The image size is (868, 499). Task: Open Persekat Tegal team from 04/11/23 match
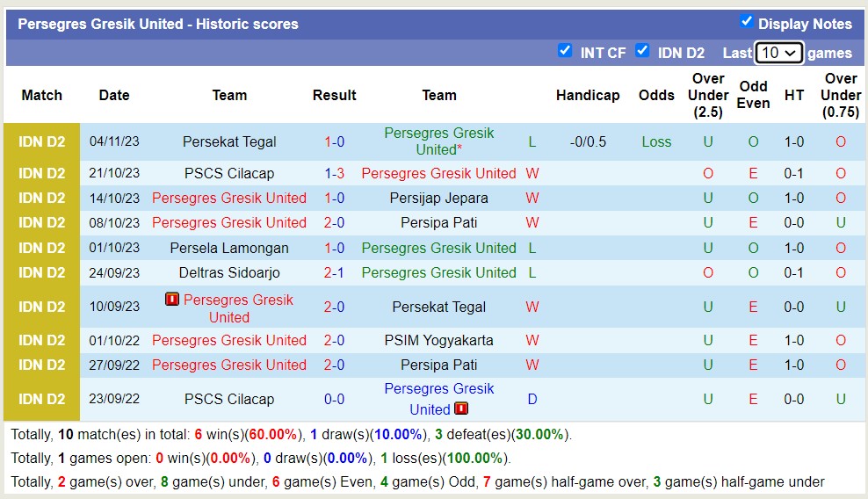229,141
